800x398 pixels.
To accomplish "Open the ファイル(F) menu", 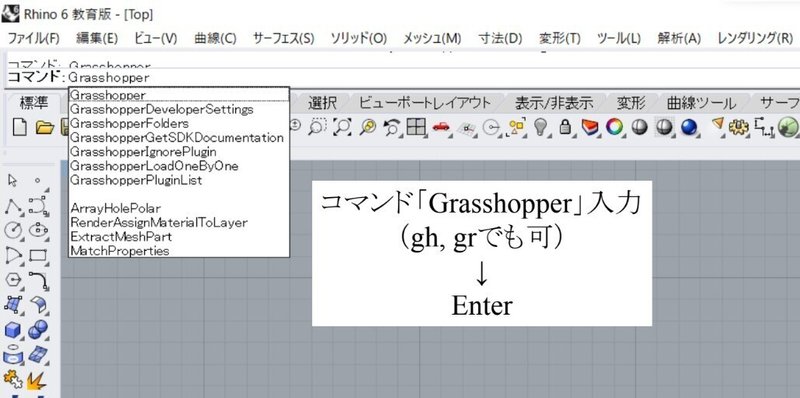I will (x=34, y=39).
